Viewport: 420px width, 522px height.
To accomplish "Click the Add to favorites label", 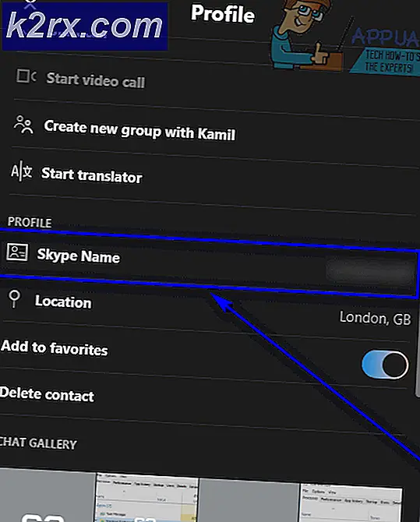I will [x=55, y=348].
